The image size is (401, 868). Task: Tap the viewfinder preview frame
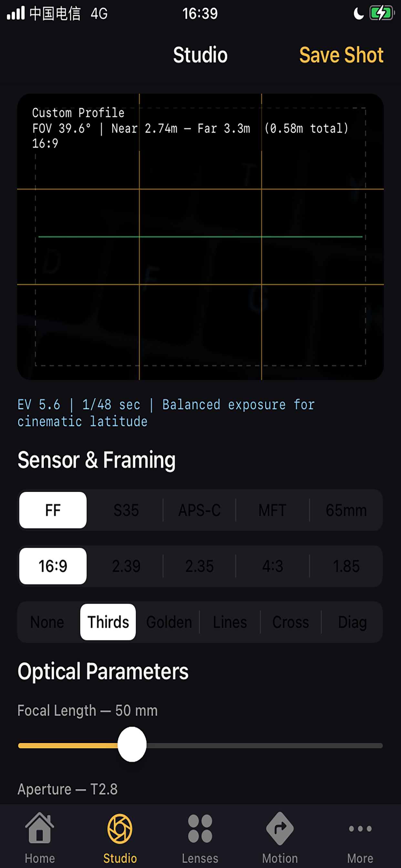(200, 237)
